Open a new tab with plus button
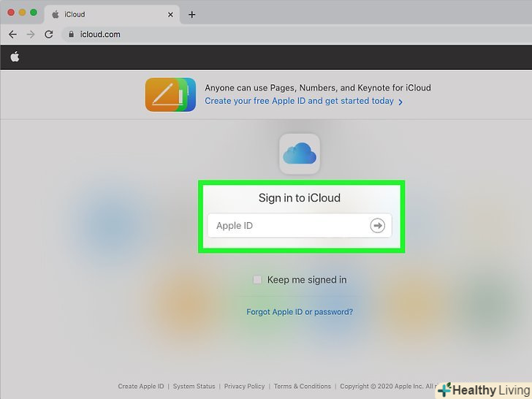The width and height of the screenshot is (532, 399). point(191,15)
